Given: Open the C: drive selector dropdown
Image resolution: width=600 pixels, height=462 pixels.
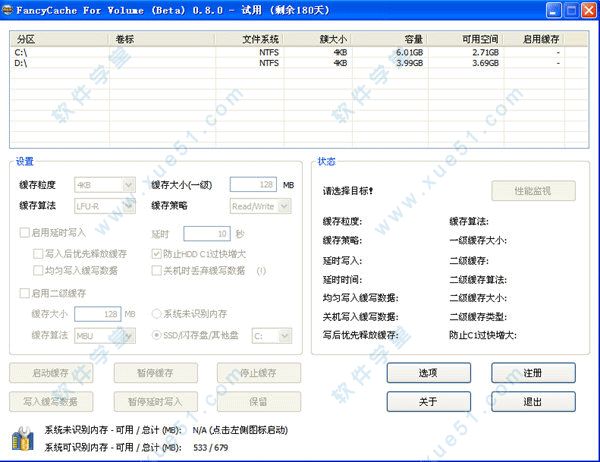Looking at the screenshot, I should pos(272,336).
